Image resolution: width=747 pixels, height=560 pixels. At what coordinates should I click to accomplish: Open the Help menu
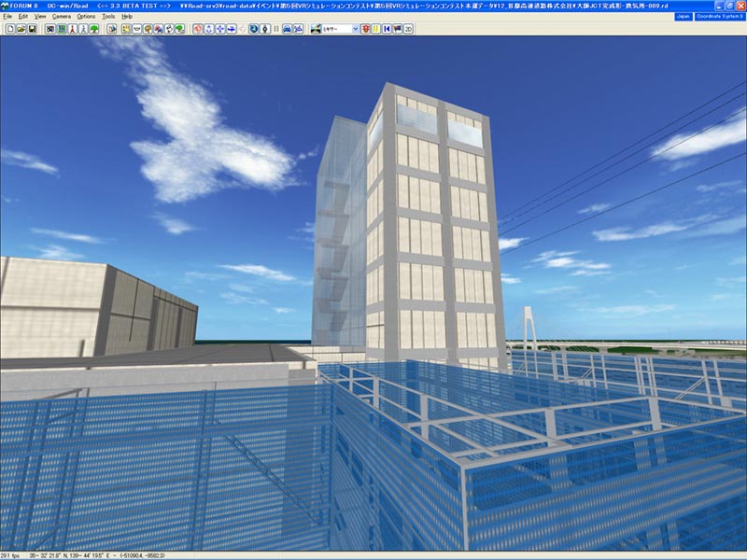pyautogui.click(x=127, y=16)
